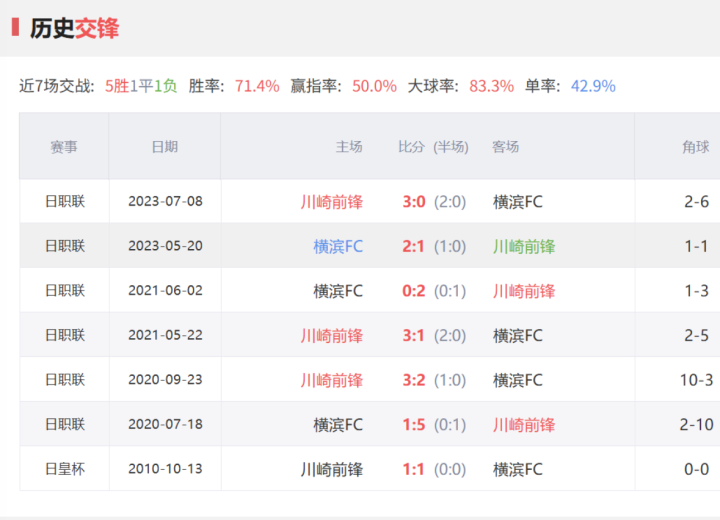Click the 主场 column header
The width and height of the screenshot is (720, 520).
point(349,147)
